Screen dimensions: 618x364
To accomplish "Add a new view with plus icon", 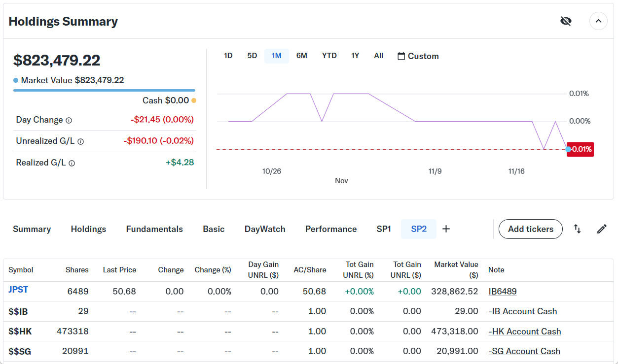I will pyautogui.click(x=446, y=229).
